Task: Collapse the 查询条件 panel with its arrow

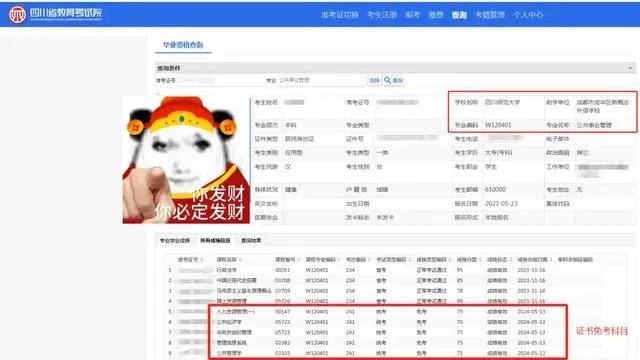Action: [x=630, y=68]
